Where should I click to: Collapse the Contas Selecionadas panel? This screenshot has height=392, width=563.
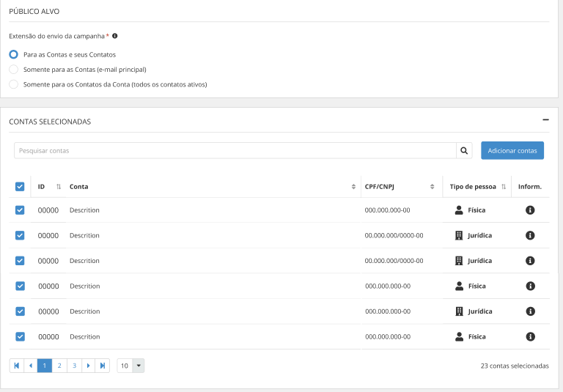tap(545, 120)
